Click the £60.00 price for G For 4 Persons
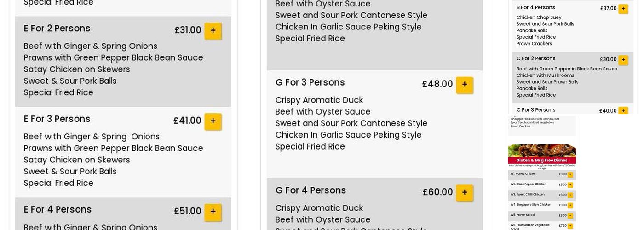 pyautogui.click(x=437, y=192)
